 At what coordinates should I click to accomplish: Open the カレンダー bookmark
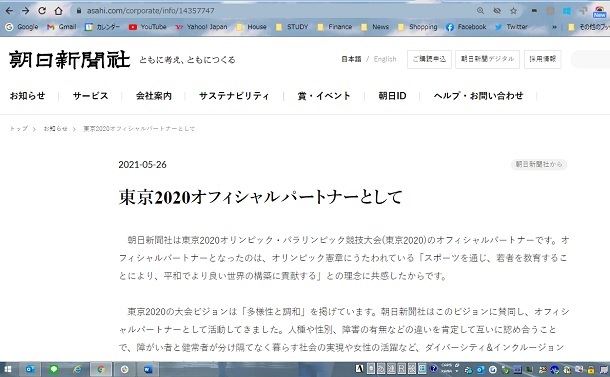[x=102, y=27]
